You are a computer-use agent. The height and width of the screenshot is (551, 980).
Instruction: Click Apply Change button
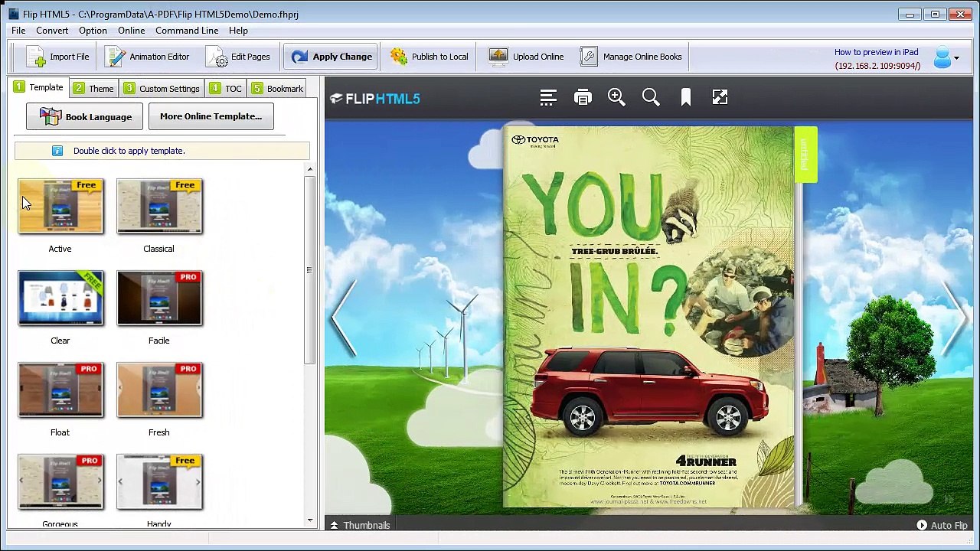[x=332, y=57]
